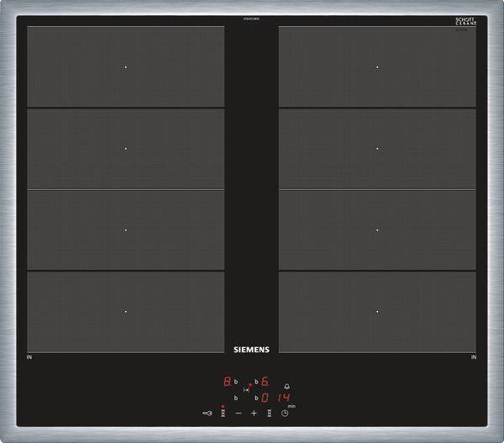Tap the plus symbol to raise the heat setting
Screen dimensions: 504x443
[x=254, y=413]
